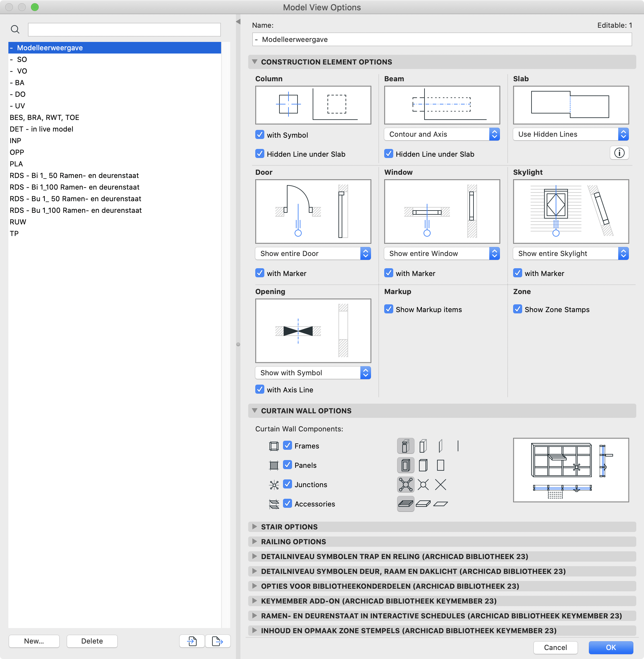Open Show entire Window dropdown
This screenshot has width=644, height=659.
(x=442, y=253)
